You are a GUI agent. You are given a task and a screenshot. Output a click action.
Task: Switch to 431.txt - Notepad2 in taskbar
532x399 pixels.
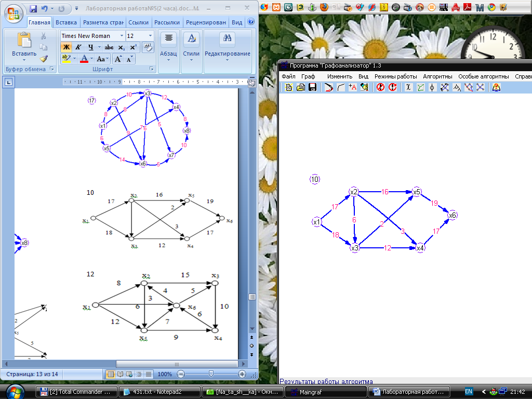(x=159, y=392)
